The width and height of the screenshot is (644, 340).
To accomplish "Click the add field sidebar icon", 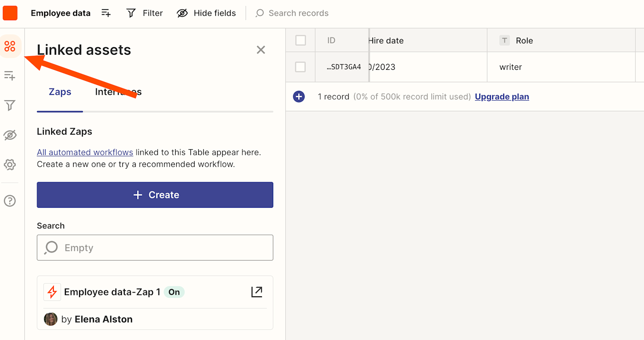I will 10,76.
